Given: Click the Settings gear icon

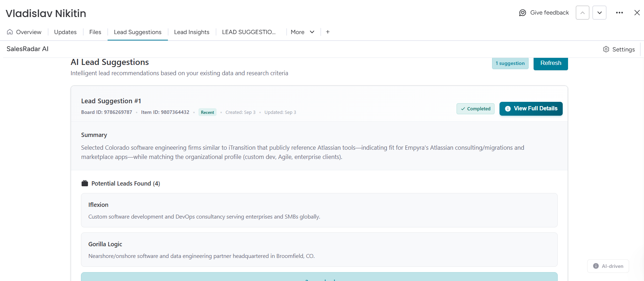Looking at the screenshot, I should point(606,49).
